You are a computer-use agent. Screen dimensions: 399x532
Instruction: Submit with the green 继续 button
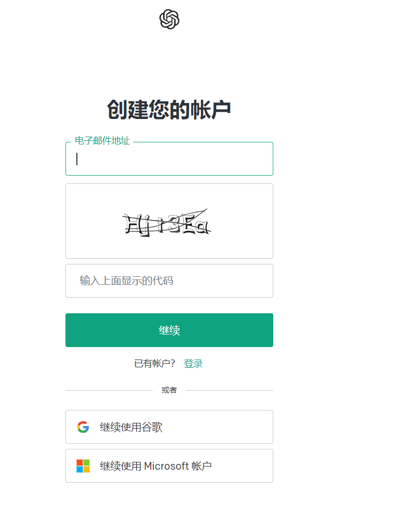tap(169, 330)
